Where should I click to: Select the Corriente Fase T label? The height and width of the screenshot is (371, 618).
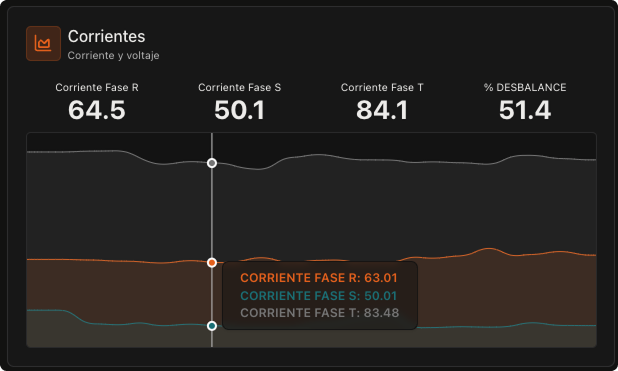(x=382, y=88)
